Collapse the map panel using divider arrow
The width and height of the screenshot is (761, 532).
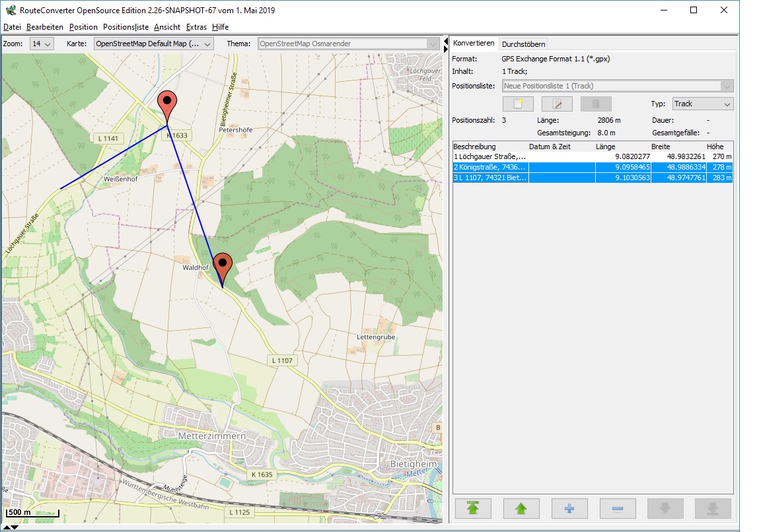[446, 41]
